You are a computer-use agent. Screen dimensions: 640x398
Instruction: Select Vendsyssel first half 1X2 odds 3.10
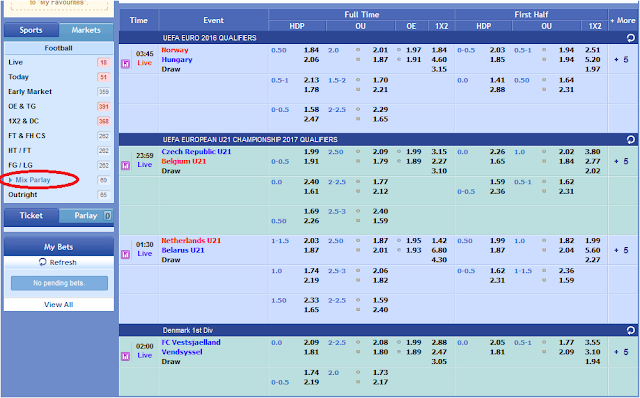click(x=593, y=352)
